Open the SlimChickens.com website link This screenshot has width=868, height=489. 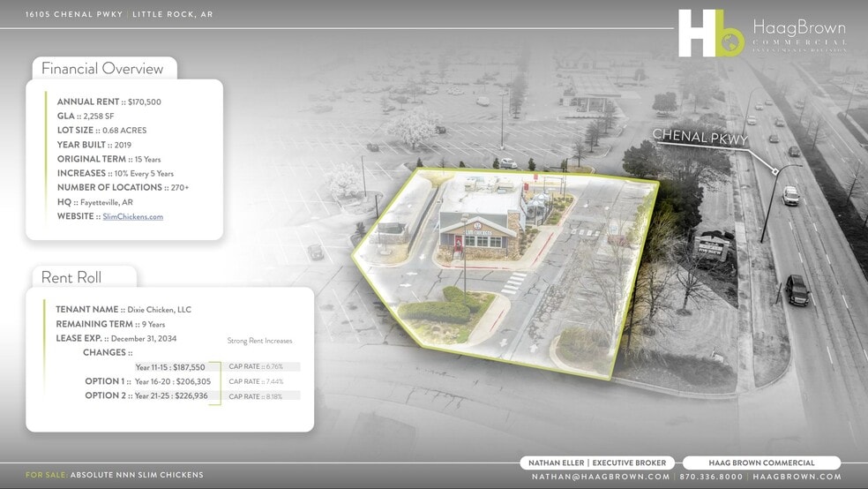pyautogui.click(x=133, y=216)
